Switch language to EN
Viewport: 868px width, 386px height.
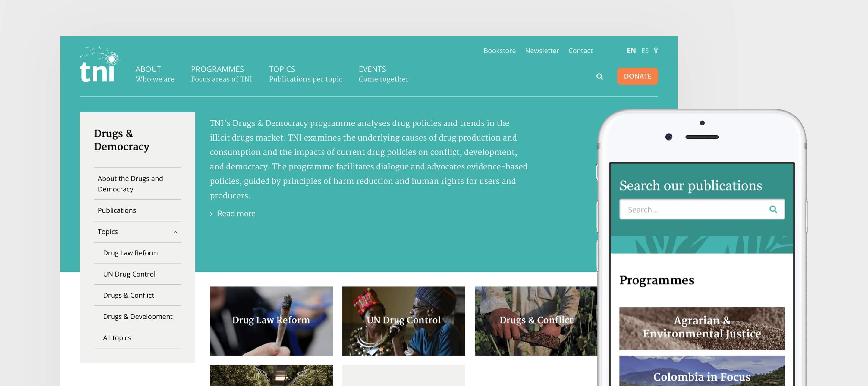click(631, 51)
